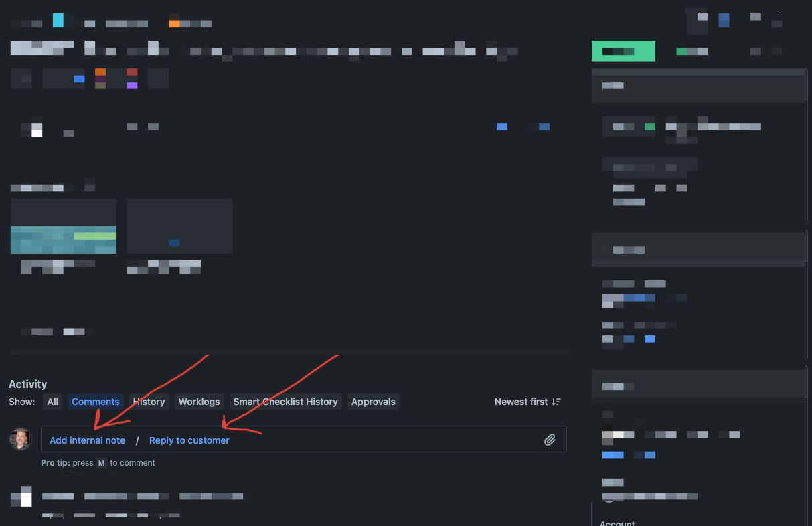The width and height of the screenshot is (812, 526).
Task: Open the Worklogs activity filter
Action: [199, 402]
